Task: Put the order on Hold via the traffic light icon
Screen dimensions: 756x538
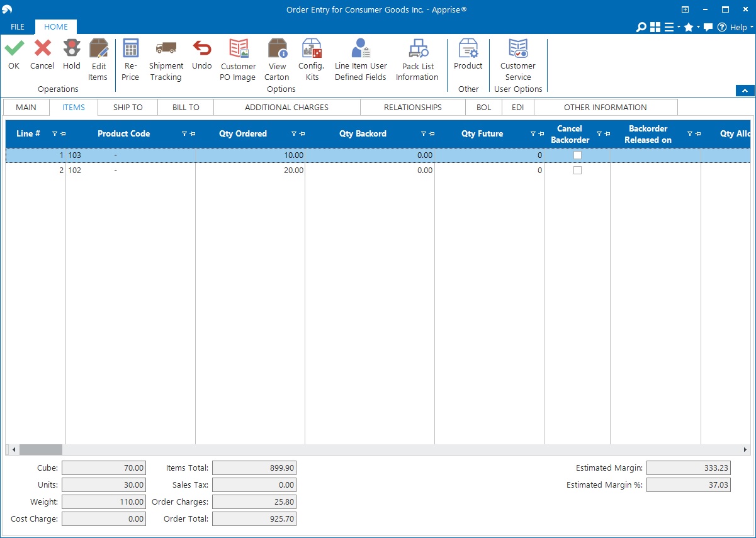Action: (72, 48)
